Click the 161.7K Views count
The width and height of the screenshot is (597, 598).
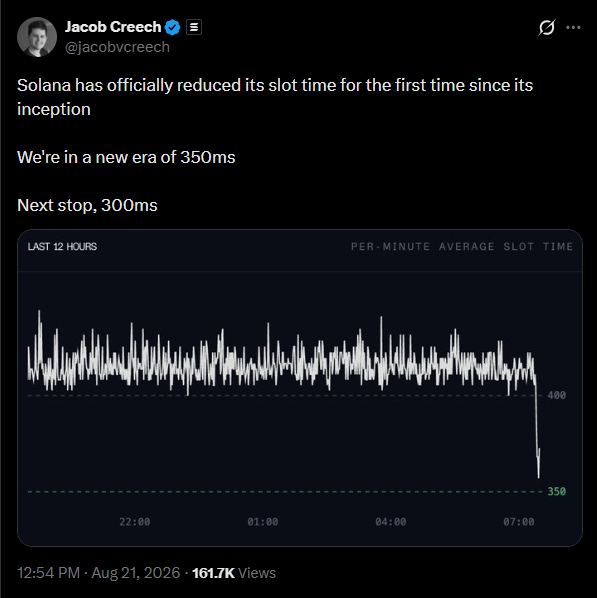point(234,573)
